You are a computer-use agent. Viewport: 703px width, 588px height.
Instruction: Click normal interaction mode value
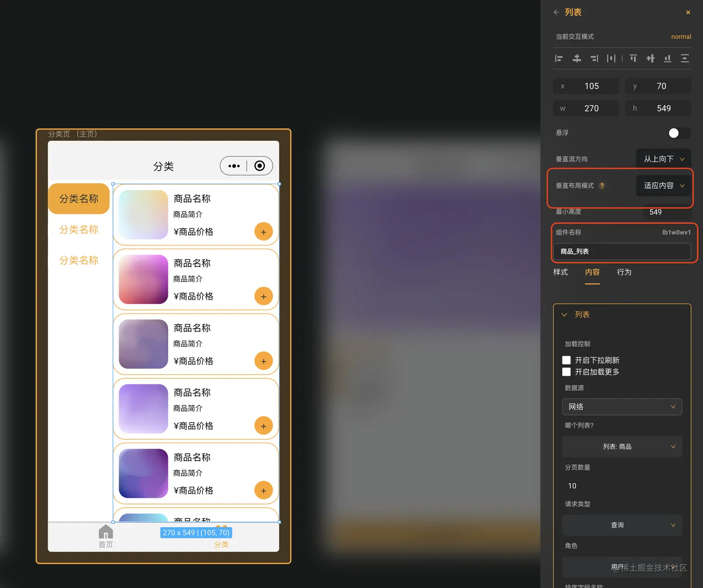click(x=681, y=37)
